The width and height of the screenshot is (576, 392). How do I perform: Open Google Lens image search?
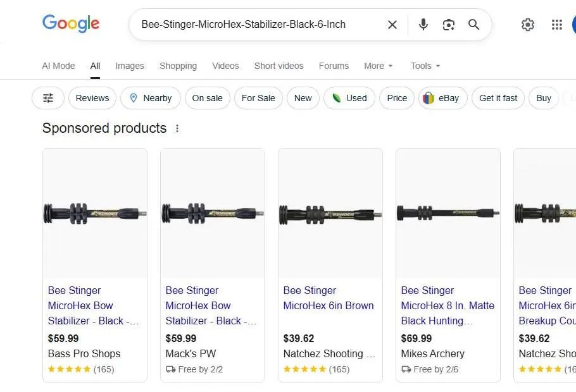coord(448,25)
